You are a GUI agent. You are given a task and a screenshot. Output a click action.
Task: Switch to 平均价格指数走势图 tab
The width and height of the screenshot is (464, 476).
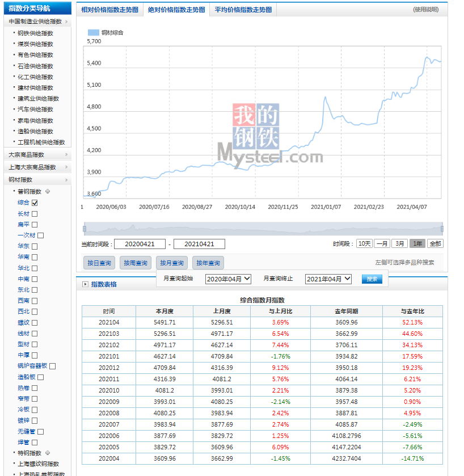pyautogui.click(x=243, y=10)
